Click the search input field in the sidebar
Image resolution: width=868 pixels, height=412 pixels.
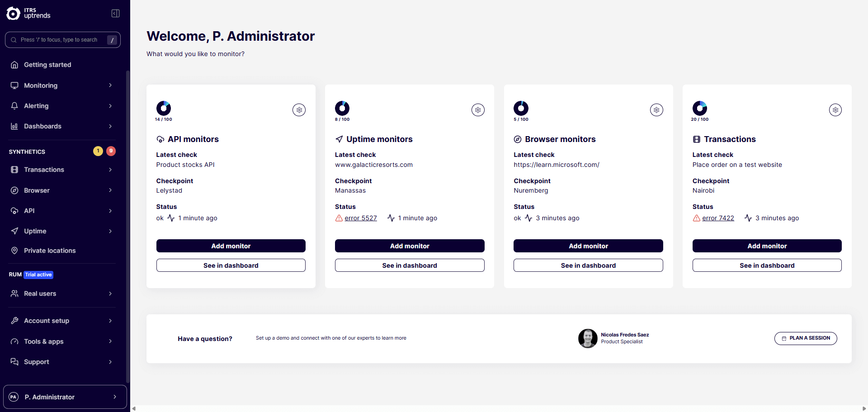[62, 40]
